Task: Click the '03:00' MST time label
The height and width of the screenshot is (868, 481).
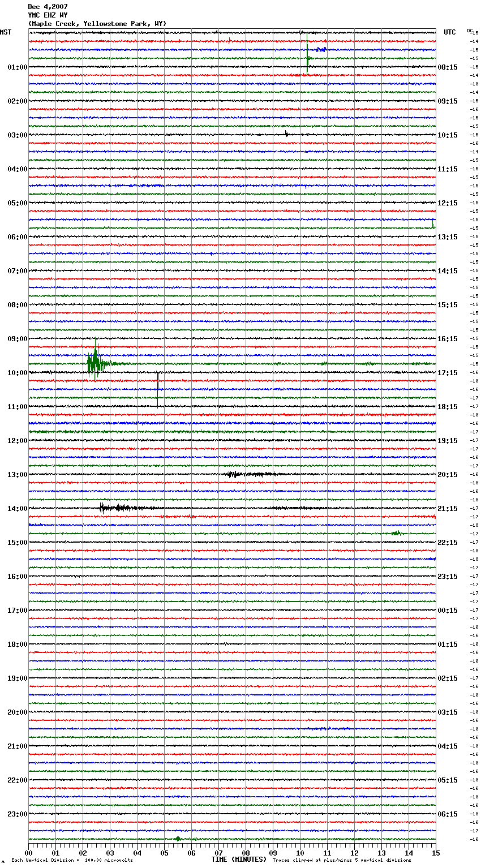Action: coord(18,135)
